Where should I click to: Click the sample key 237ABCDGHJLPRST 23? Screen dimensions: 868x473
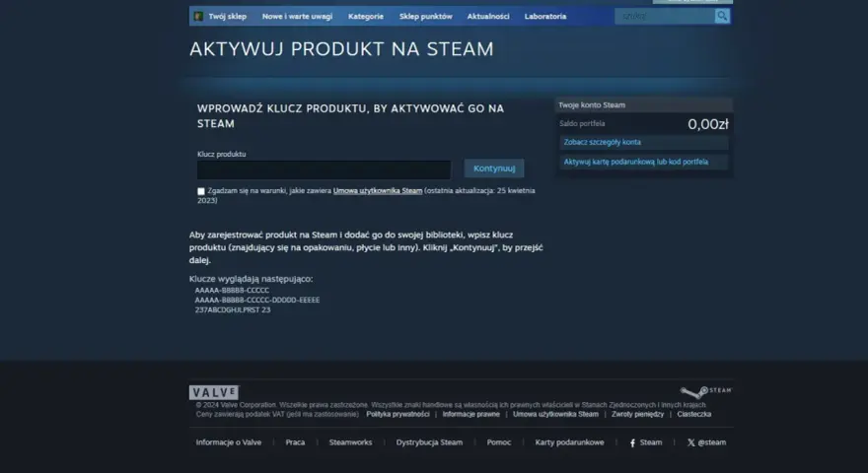coord(233,309)
